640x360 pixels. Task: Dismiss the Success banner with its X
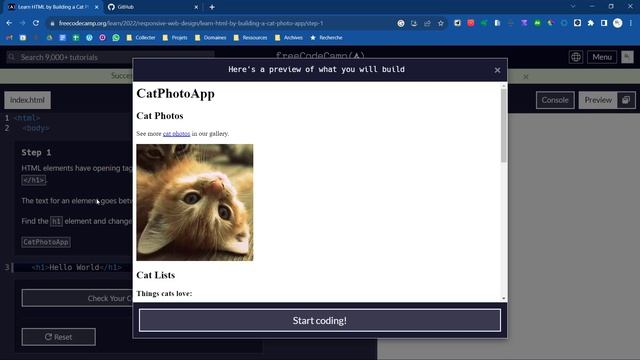(x=526, y=77)
